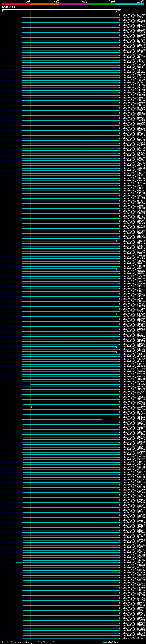Click label UniRef100_B9DI33
This screenshot has width=146, height=644.
[x=133, y=347]
